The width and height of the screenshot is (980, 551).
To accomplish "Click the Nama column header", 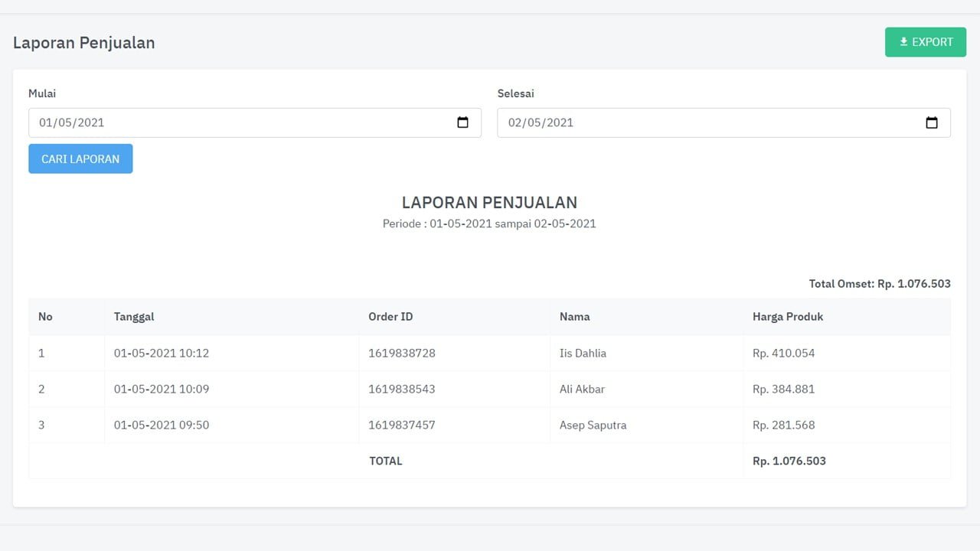I will click(574, 317).
